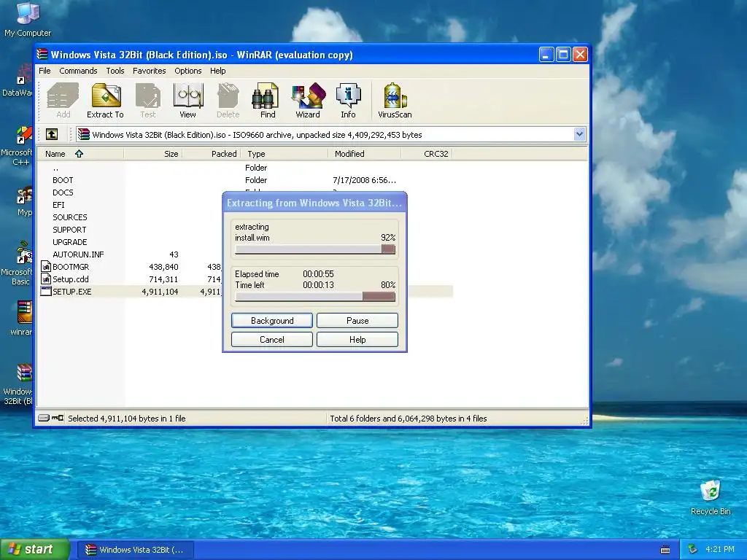This screenshot has height=560, width=747.
Task: Click the Setup.cdd file icon
Action: tap(46, 279)
